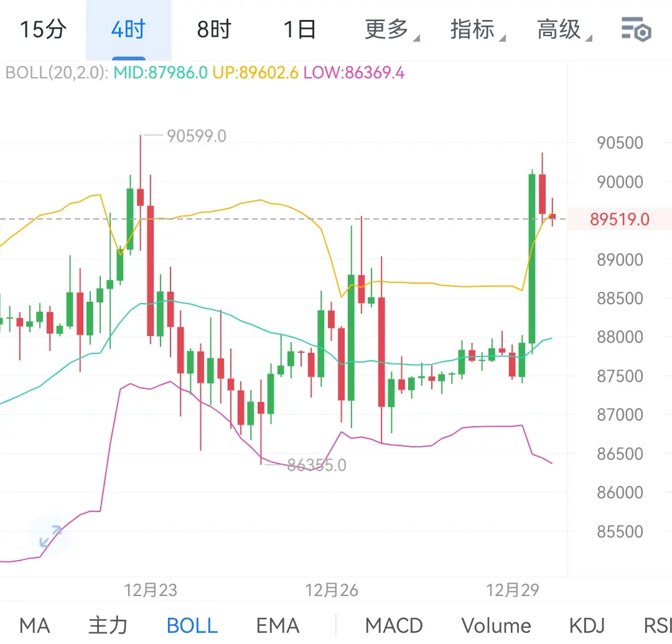Click the 87000 price axis label
This screenshot has width=672, height=644.
[620, 414]
